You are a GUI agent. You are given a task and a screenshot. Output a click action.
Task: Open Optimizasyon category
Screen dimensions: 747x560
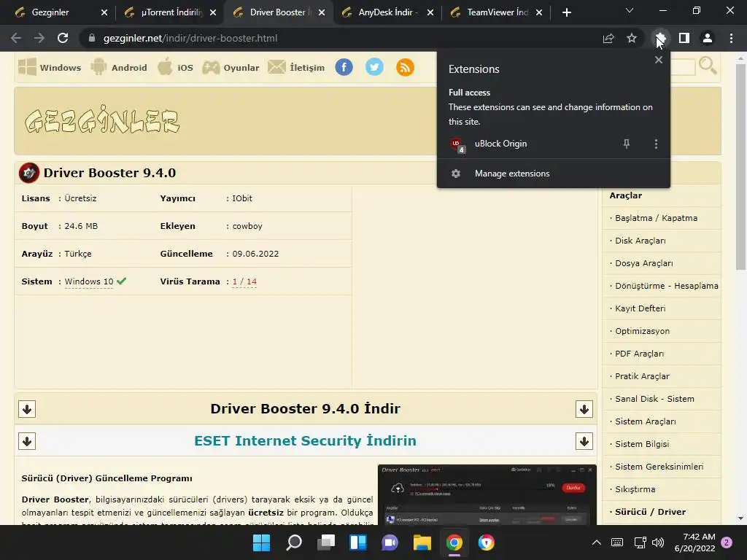(642, 331)
